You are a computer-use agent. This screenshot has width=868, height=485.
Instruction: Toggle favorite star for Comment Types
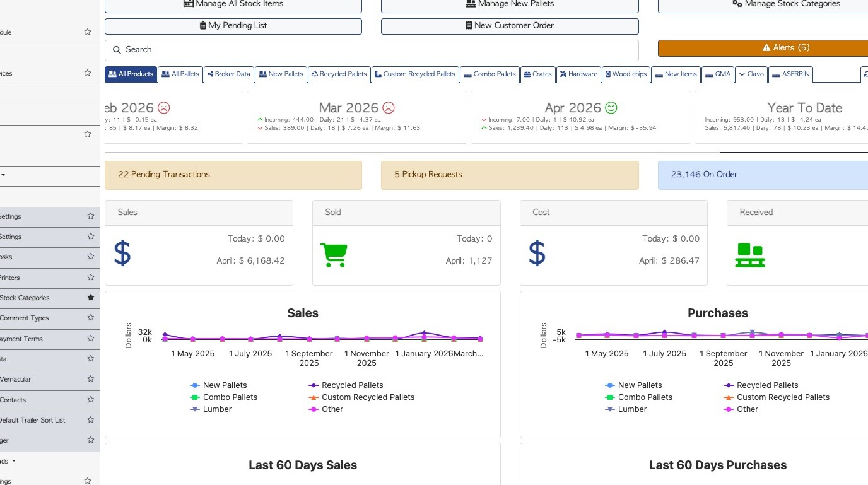[91, 318]
